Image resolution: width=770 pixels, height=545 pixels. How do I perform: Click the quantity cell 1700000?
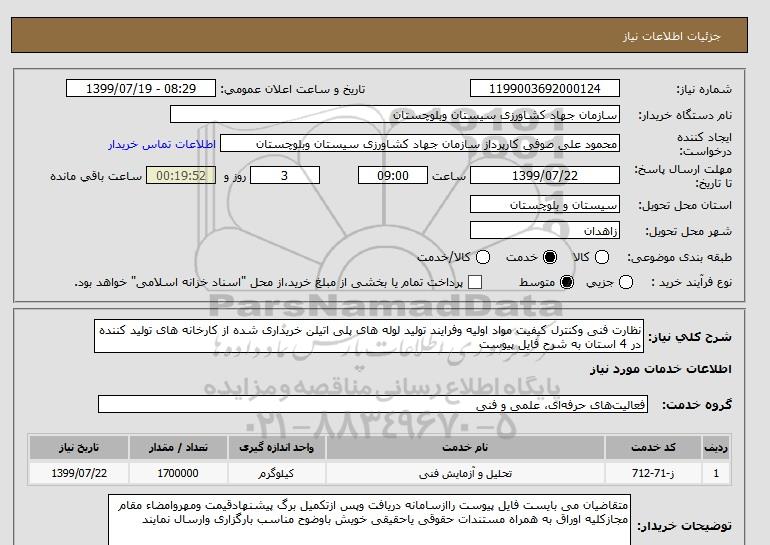click(x=178, y=473)
